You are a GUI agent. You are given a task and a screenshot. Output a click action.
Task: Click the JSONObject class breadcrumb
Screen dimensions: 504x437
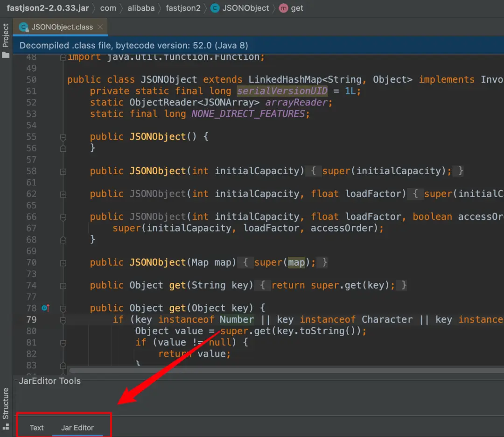(245, 8)
